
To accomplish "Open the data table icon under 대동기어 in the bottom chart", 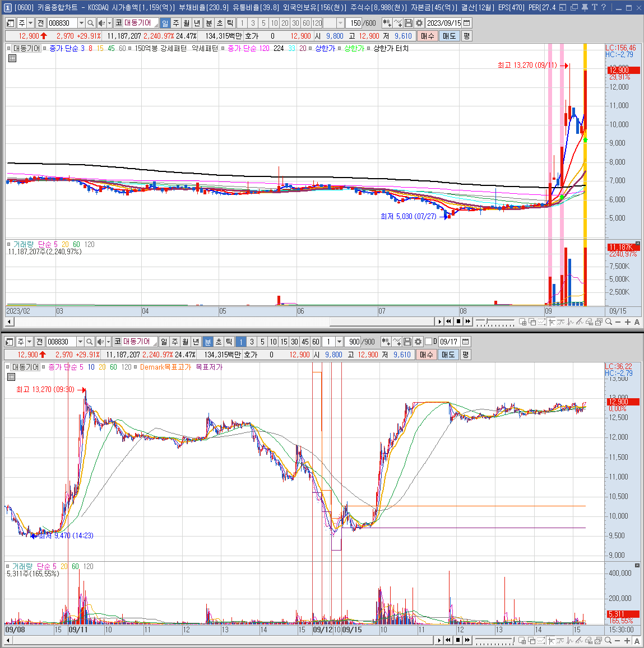I will tap(11, 377).
